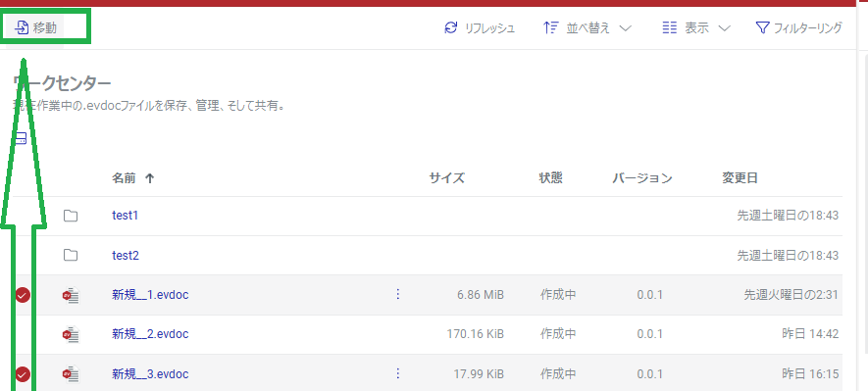Open the 並べ替え sort dropdown
This screenshot has height=391, width=868.
(587, 28)
